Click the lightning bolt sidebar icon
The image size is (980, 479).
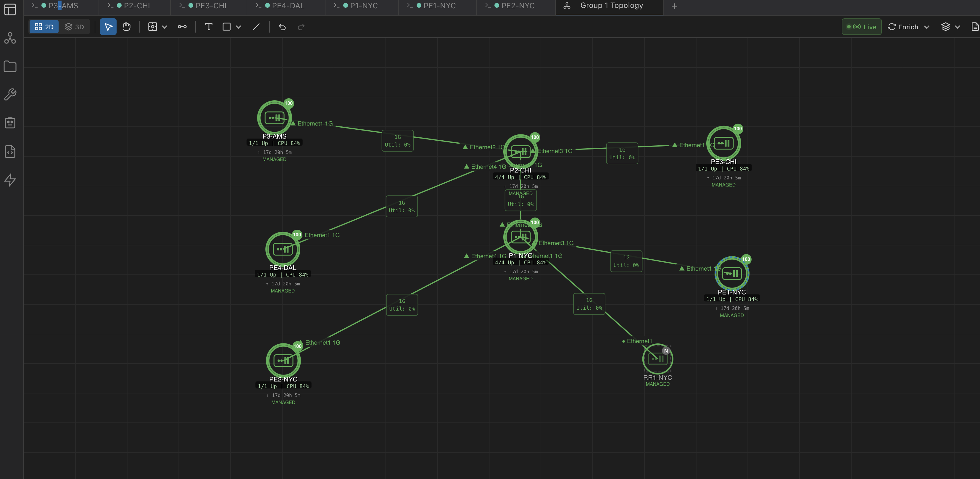point(10,180)
